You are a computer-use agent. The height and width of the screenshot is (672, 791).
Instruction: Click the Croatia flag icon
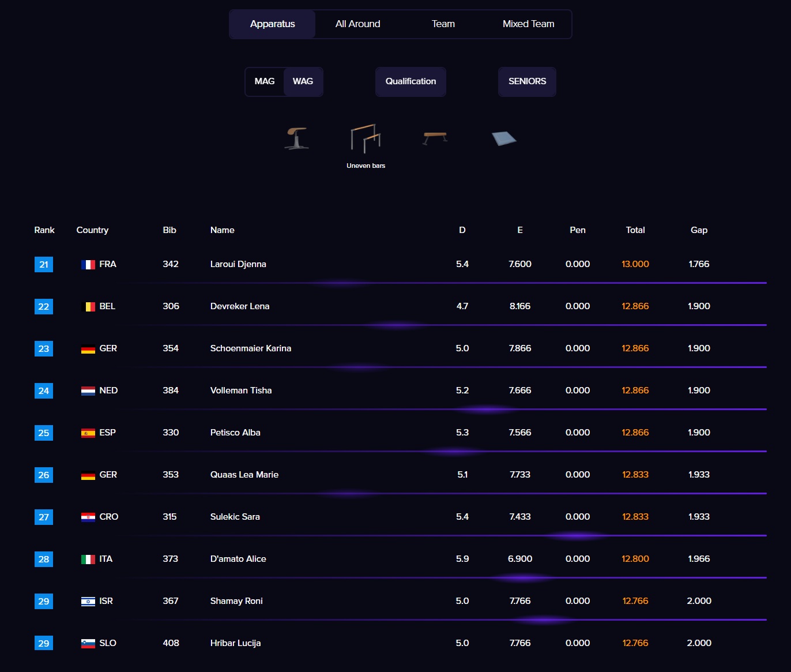point(88,517)
